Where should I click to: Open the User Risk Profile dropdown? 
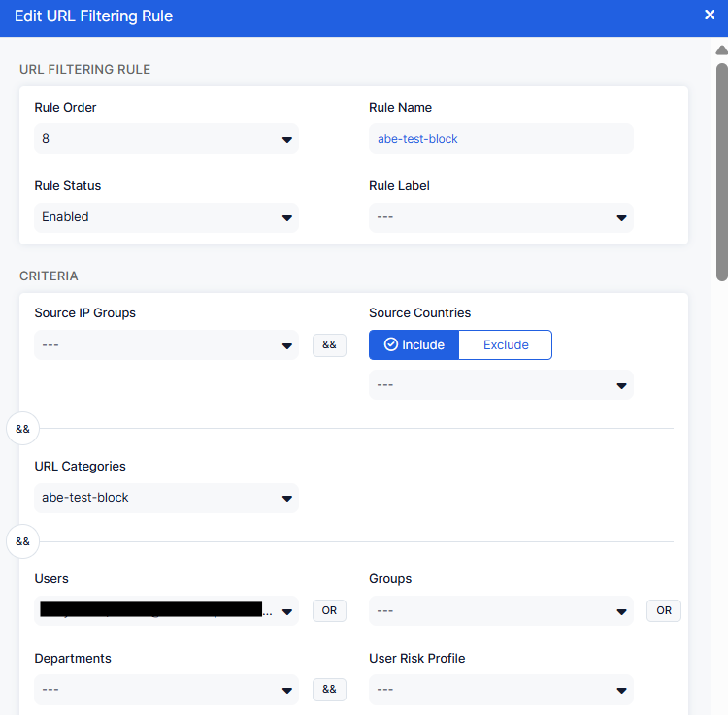pos(501,690)
